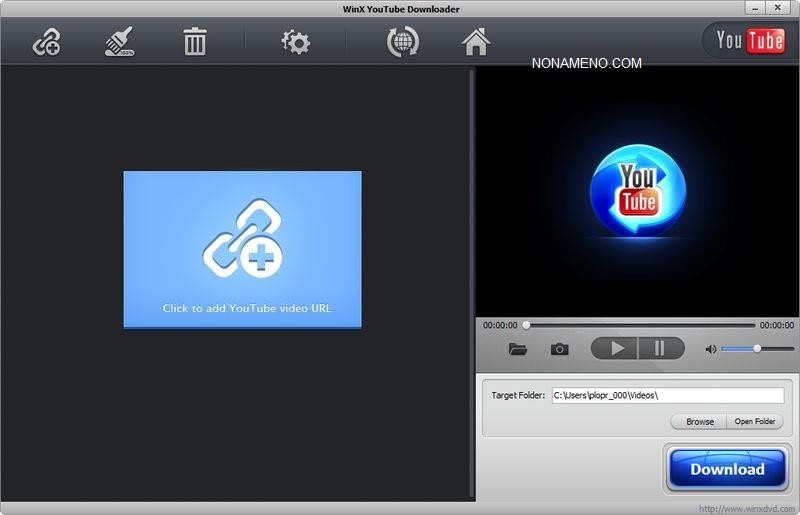This screenshot has height=515, width=800.
Task: Click the video seek bar
Action: (640, 325)
